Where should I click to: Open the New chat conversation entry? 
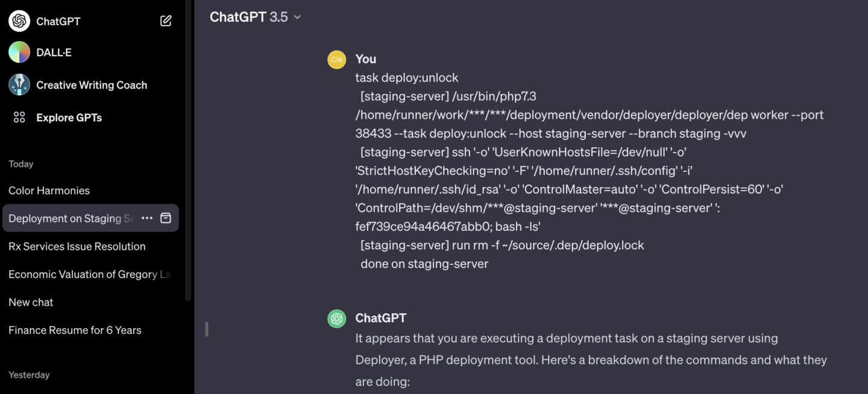point(90,302)
